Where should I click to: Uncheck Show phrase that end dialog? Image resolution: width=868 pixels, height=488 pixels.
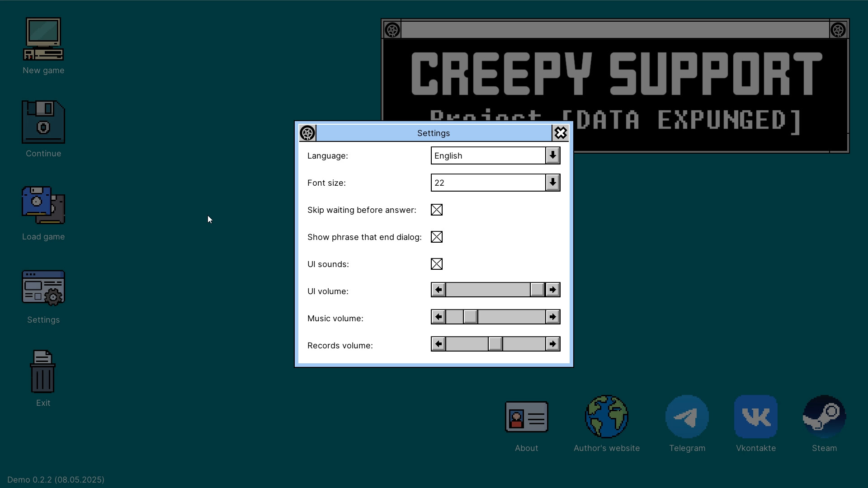pos(436,237)
